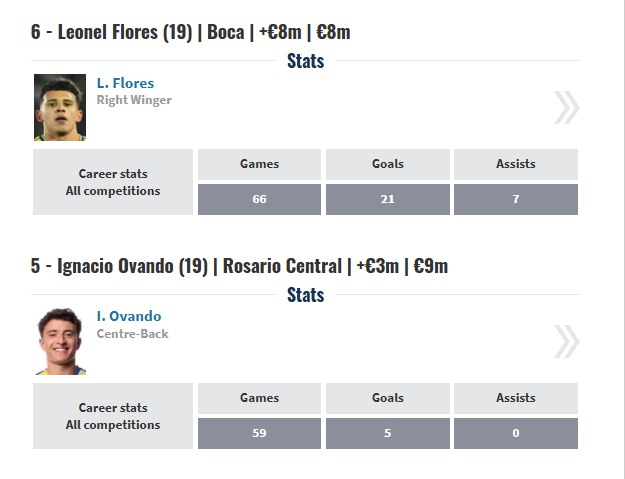
Task: Select Ovando Games value 59
Action: 259,433
